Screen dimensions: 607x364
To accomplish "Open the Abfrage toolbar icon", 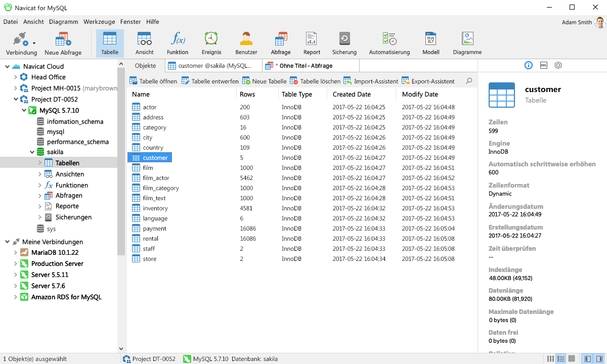I will (x=281, y=43).
